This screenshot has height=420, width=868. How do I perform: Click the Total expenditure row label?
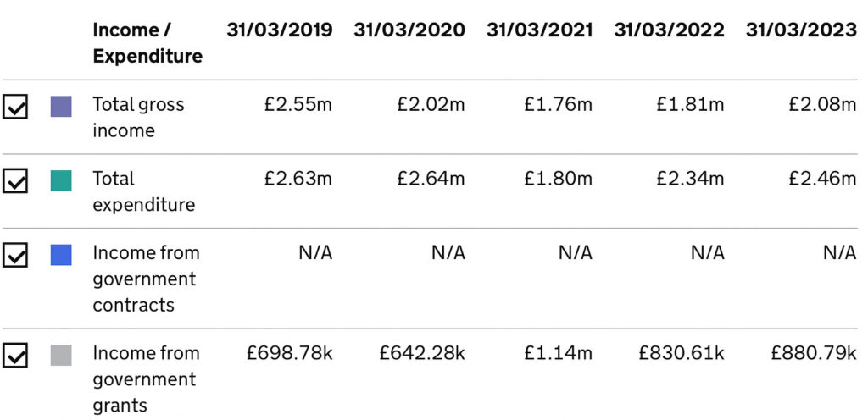[x=143, y=191]
